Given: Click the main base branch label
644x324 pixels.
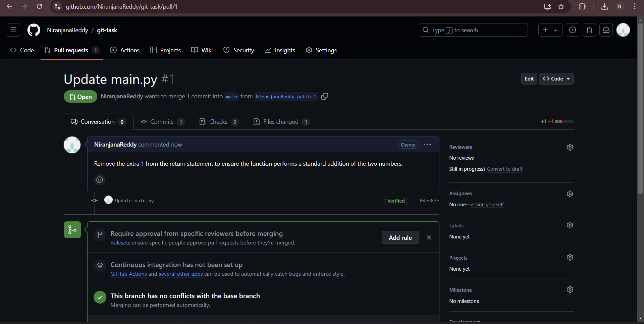Looking at the screenshot, I should pyautogui.click(x=231, y=97).
